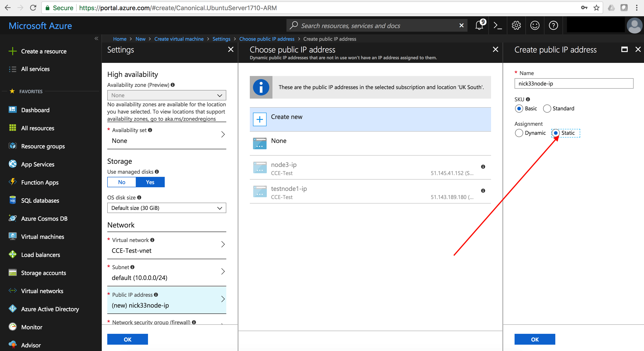Click the All resources grid icon

coord(12,128)
